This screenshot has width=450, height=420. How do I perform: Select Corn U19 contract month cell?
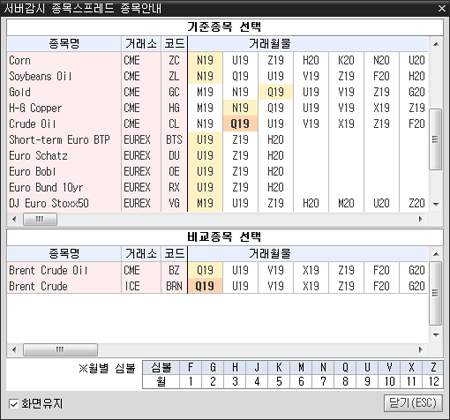tap(240, 60)
